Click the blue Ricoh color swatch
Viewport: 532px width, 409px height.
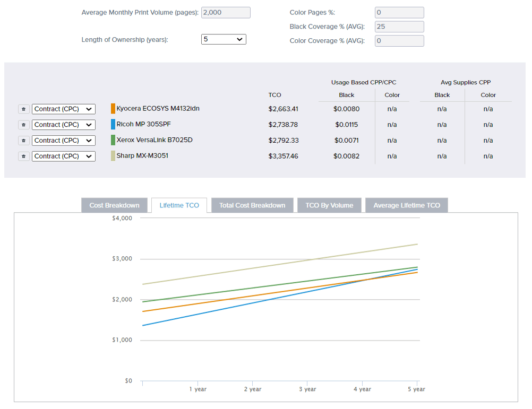(113, 124)
